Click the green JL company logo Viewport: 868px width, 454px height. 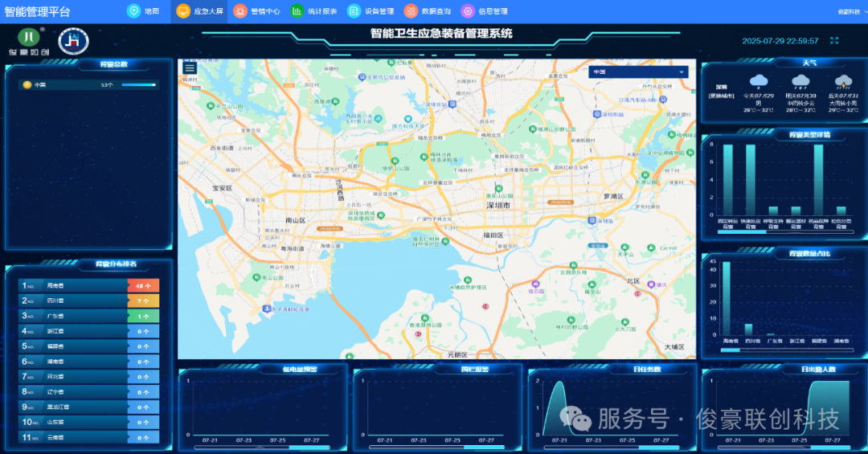pyautogui.click(x=29, y=42)
